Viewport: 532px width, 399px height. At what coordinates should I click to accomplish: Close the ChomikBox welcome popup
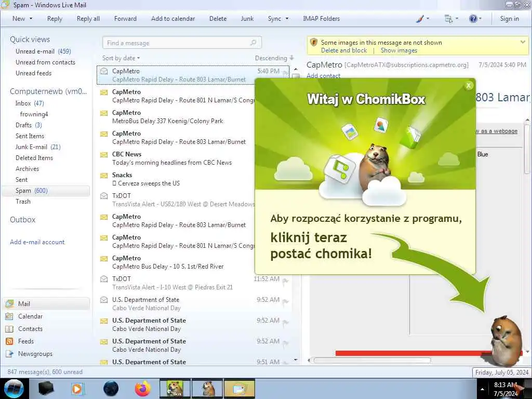click(x=469, y=86)
